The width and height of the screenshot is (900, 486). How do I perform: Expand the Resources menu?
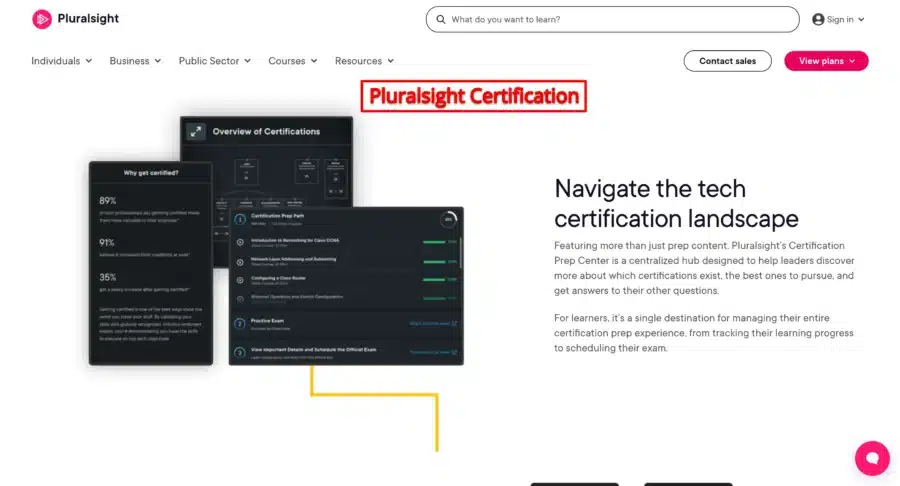(x=364, y=61)
